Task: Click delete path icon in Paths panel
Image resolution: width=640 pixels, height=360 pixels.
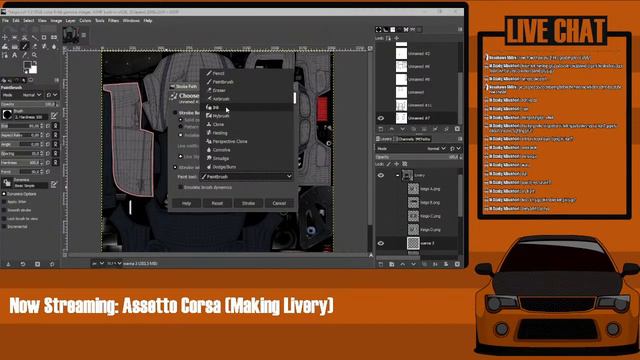Action: coord(457,129)
